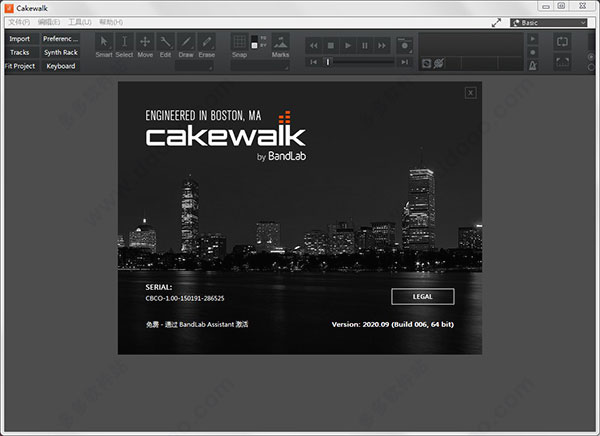Open the Draw tool options dropdown field

click(194, 66)
